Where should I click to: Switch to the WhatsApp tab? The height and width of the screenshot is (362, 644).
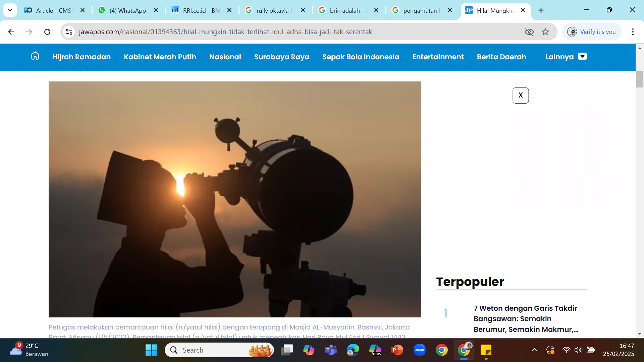pos(127,10)
